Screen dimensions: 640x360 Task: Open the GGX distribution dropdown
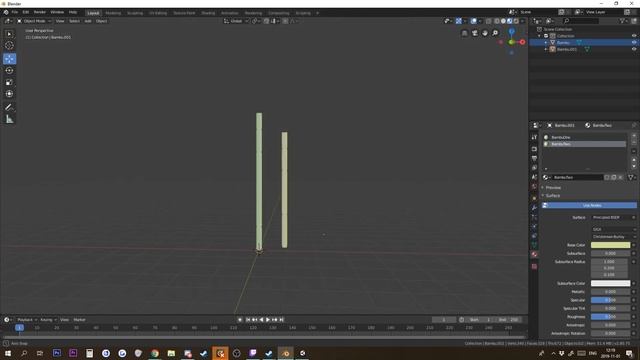pyautogui.click(x=613, y=229)
